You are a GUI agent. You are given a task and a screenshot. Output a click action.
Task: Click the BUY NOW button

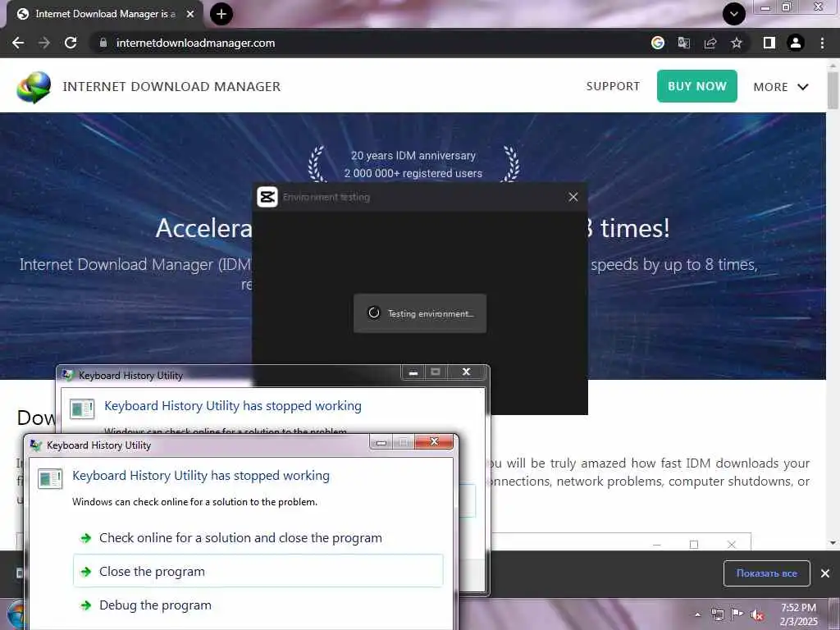[697, 86]
